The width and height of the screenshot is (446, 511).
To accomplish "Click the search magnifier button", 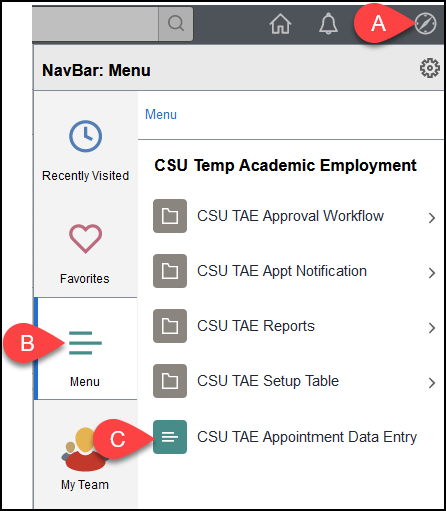I will [x=176, y=24].
